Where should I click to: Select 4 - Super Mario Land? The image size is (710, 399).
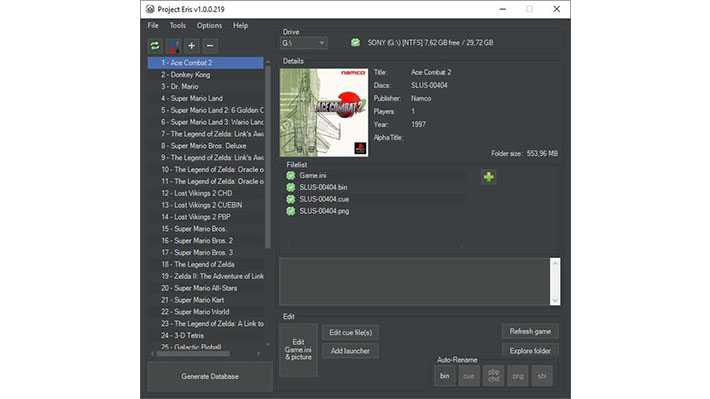[x=206, y=98]
